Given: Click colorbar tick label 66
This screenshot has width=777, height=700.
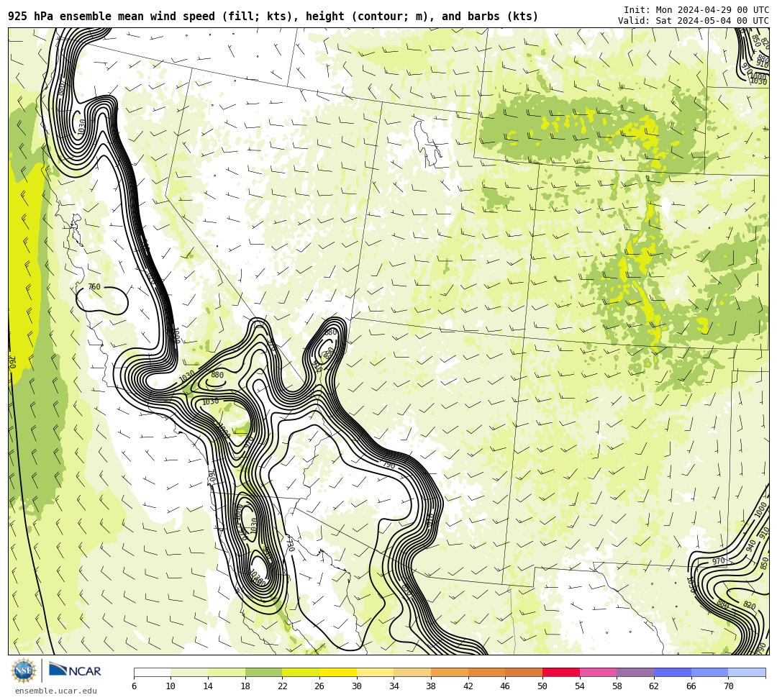Looking at the screenshot, I should (x=691, y=686).
